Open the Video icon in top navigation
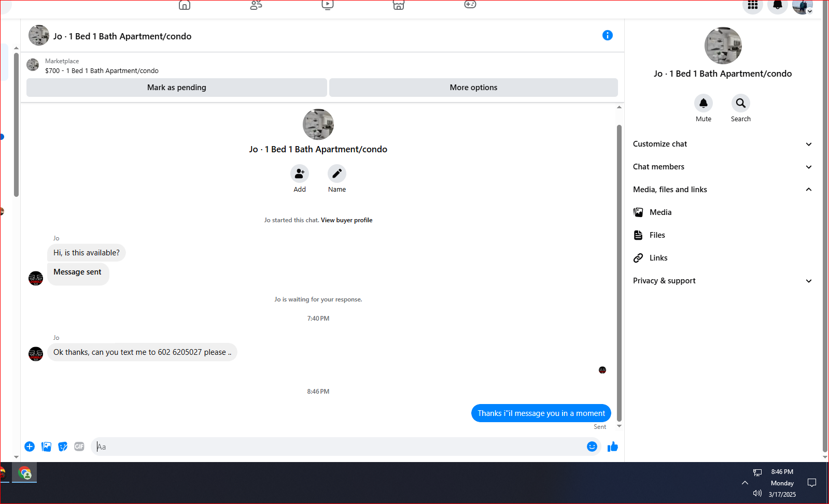The image size is (829, 504). pos(328,5)
